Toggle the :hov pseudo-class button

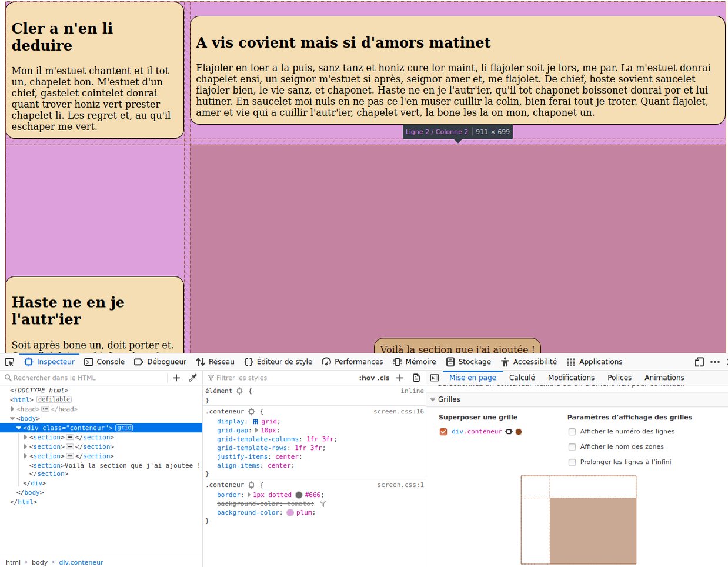click(366, 378)
